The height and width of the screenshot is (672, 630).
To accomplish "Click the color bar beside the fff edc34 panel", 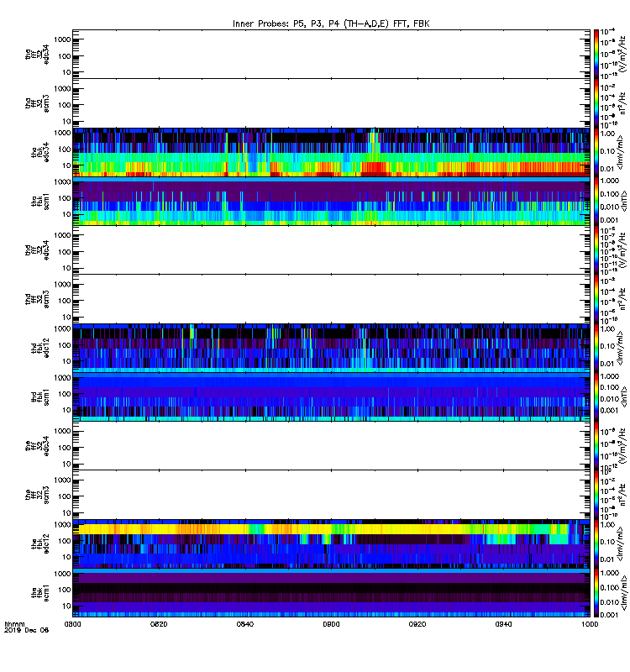I will point(596,446).
